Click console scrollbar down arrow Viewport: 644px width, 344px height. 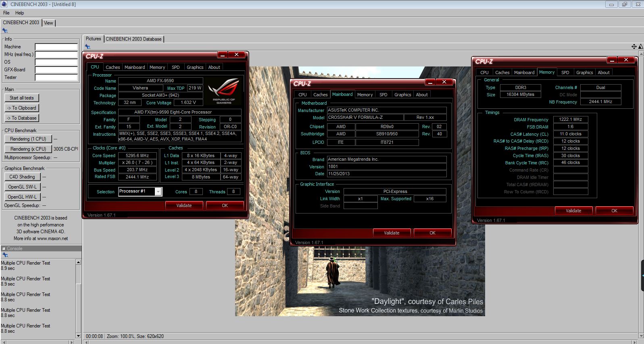(x=78, y=336)
